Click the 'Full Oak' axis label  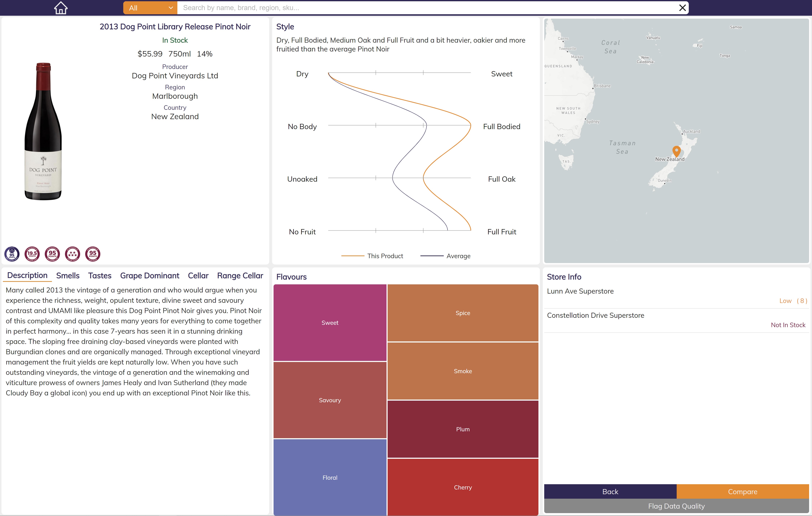tap(501, 179)
